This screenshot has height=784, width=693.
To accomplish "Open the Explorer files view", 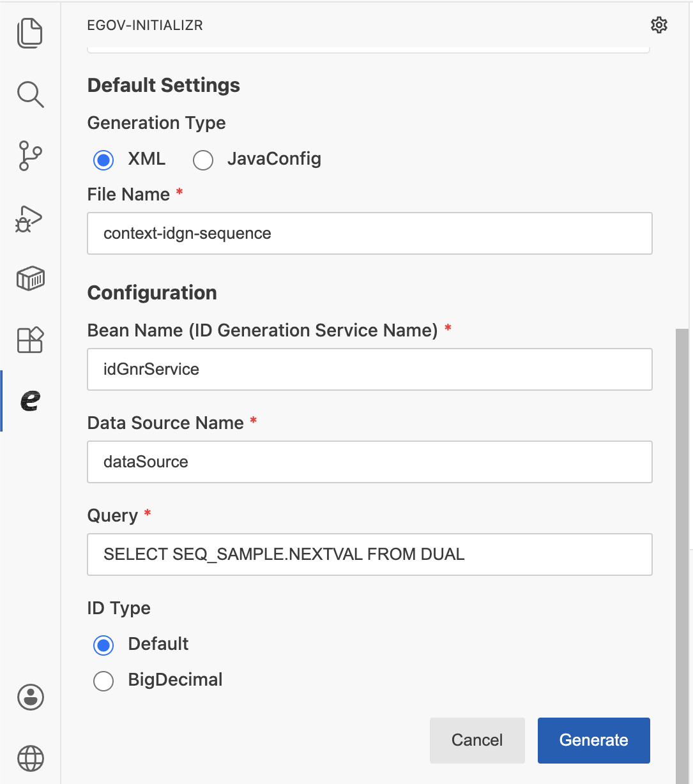I will pos(30,33).
